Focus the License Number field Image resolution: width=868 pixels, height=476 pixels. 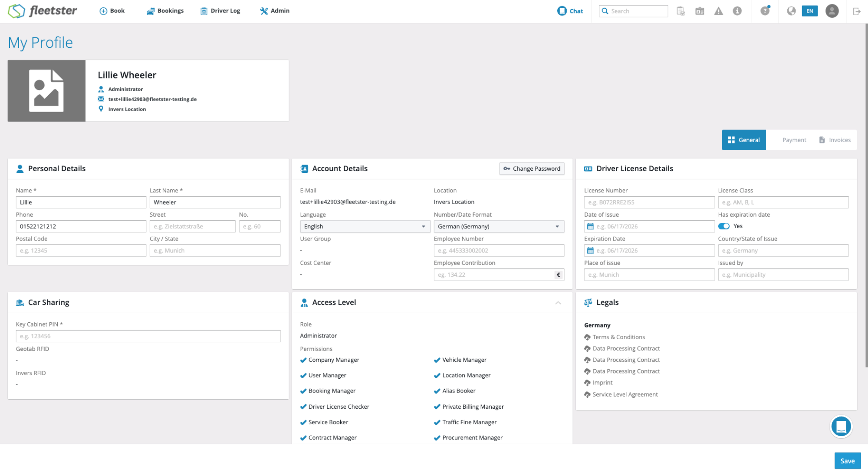coord(649,202)
